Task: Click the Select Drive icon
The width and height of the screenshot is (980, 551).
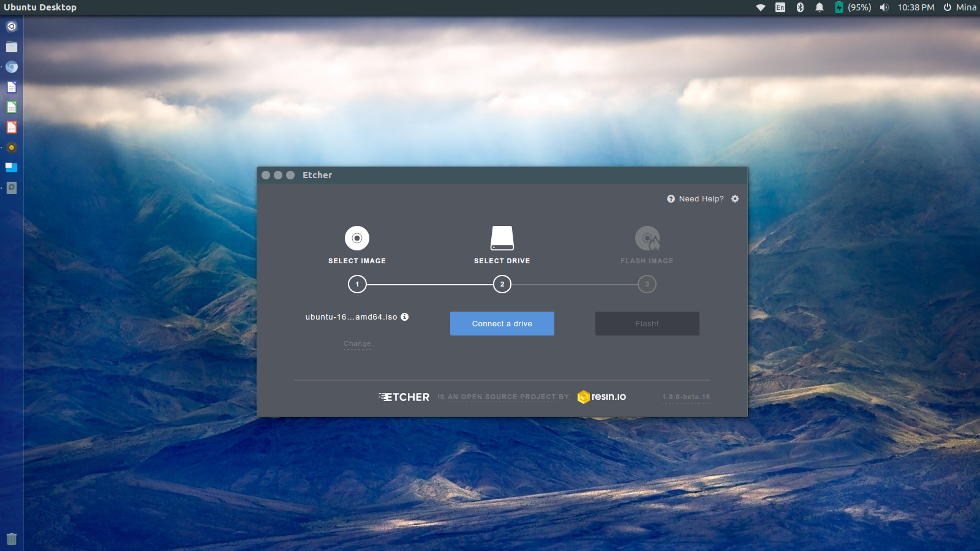Action: pos(502,238)
